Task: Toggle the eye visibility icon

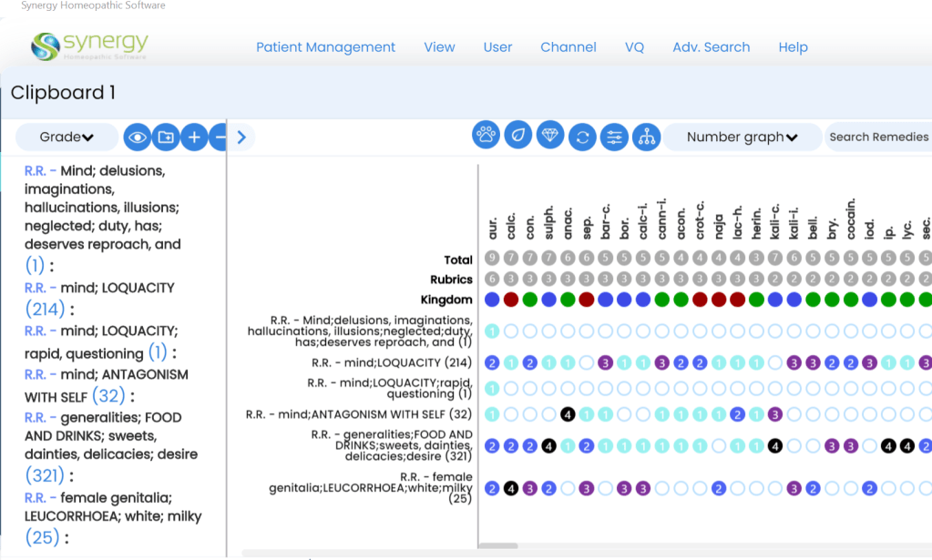Action: (137, 137)
